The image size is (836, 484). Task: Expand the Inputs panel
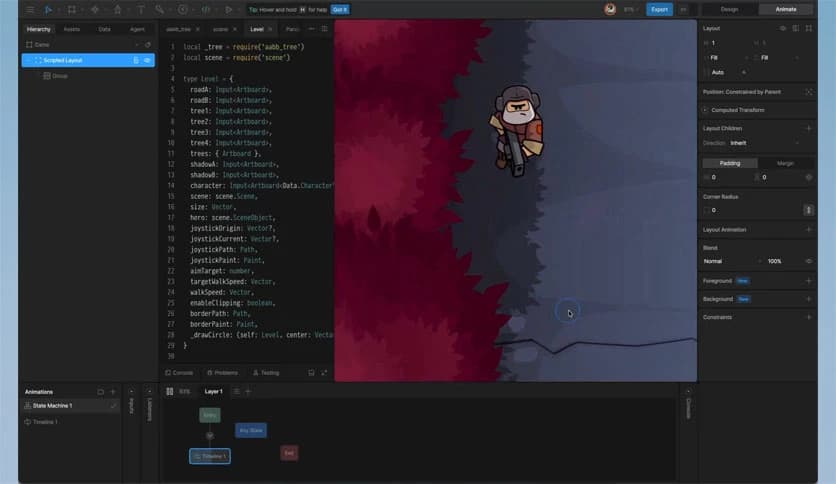coord(131,392)
